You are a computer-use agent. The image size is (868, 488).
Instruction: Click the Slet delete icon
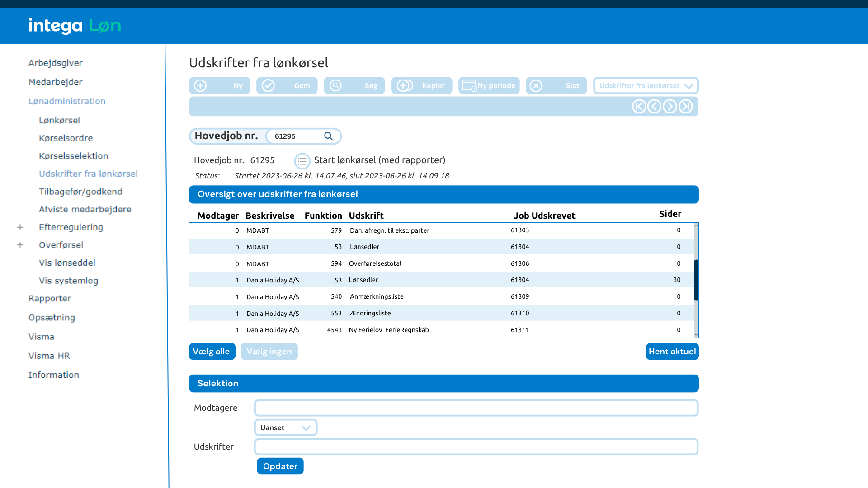[x=536, y=85]
